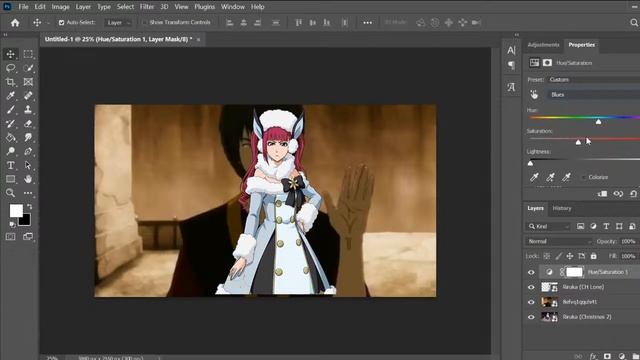The image size is (640, 360).
Task: Select the Pen tool
Action: click(x=28, y=151)
